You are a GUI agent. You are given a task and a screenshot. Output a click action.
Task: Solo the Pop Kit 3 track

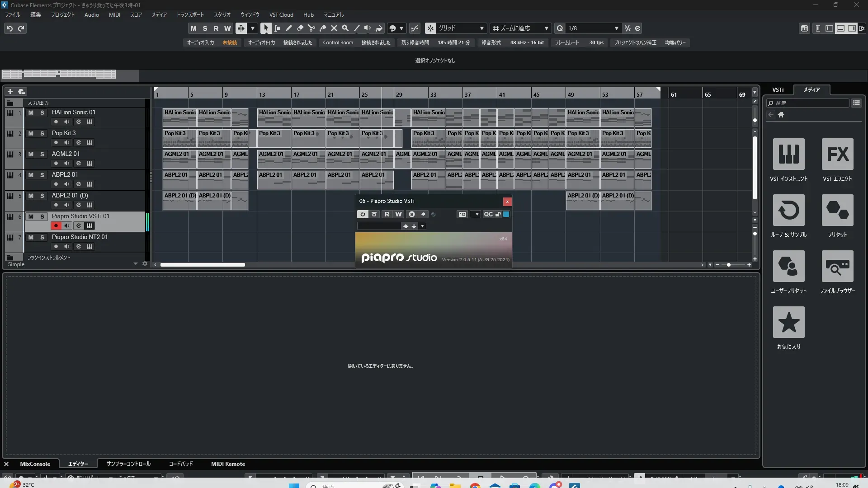click(x=42, y=133)
